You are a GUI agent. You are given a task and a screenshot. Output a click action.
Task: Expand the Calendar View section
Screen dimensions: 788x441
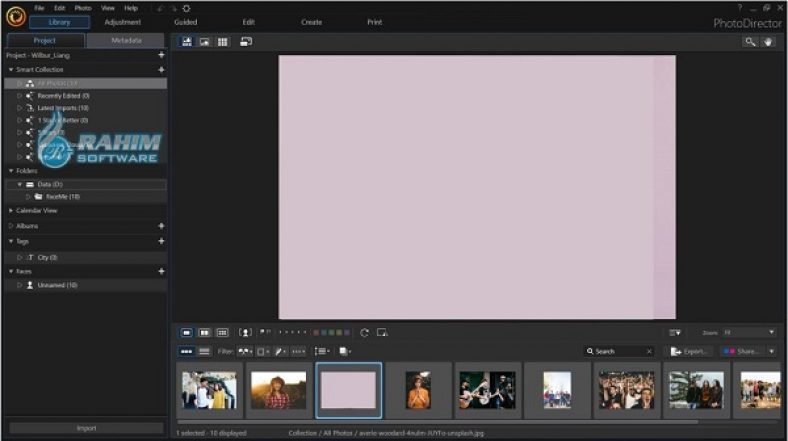(11, 211)
